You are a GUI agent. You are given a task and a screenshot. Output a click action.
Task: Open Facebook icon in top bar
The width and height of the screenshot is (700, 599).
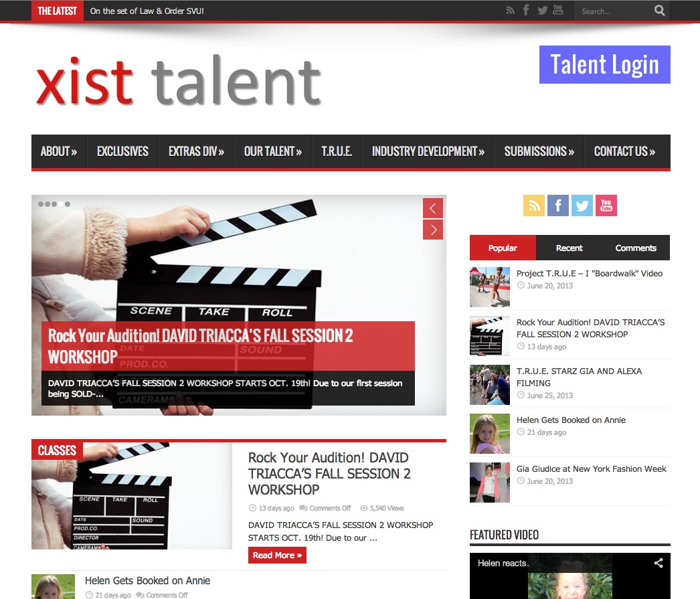pyautogui.click(x=526, y=10)
